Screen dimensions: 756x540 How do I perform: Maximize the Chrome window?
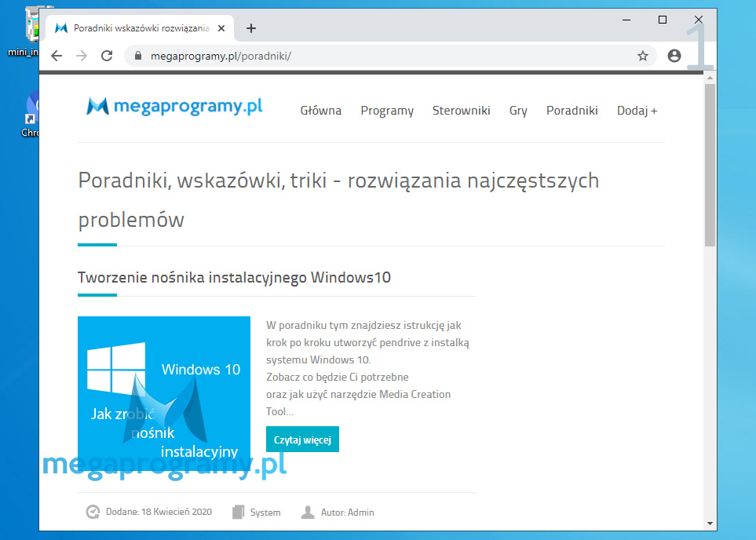663,20
